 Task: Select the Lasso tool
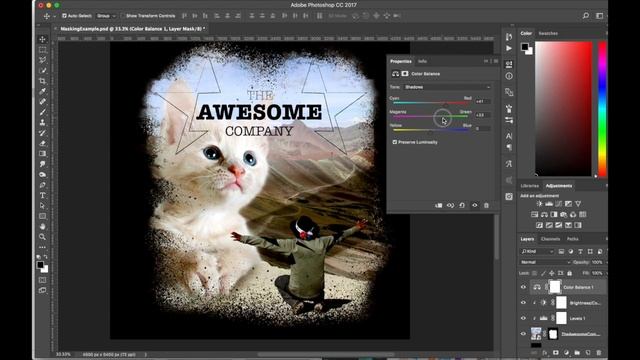coord(42,60)
